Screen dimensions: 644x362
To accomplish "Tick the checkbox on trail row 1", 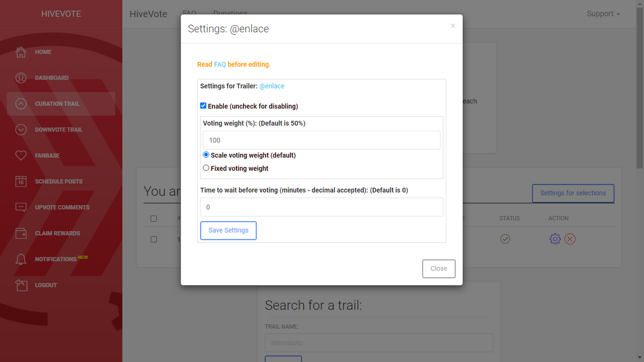I will (x=153, y=239).
